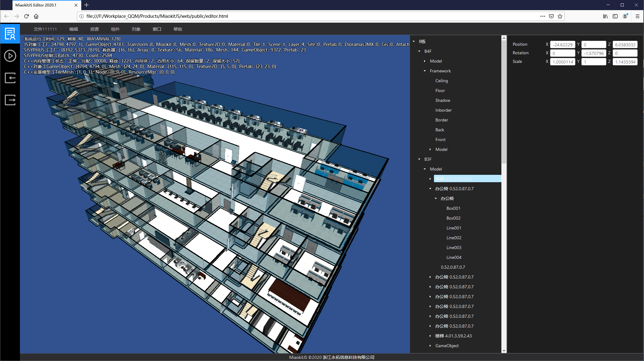Expand the GameObject tree node
This screenshot has height=361, width=644.
(x=430, y=346)
